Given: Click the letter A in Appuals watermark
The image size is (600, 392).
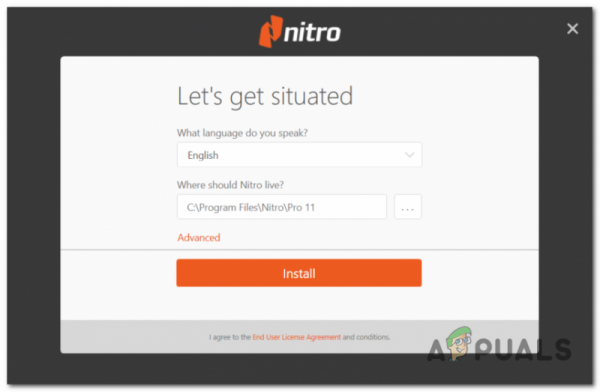Looking at the screenshot, I should (437, 350).
